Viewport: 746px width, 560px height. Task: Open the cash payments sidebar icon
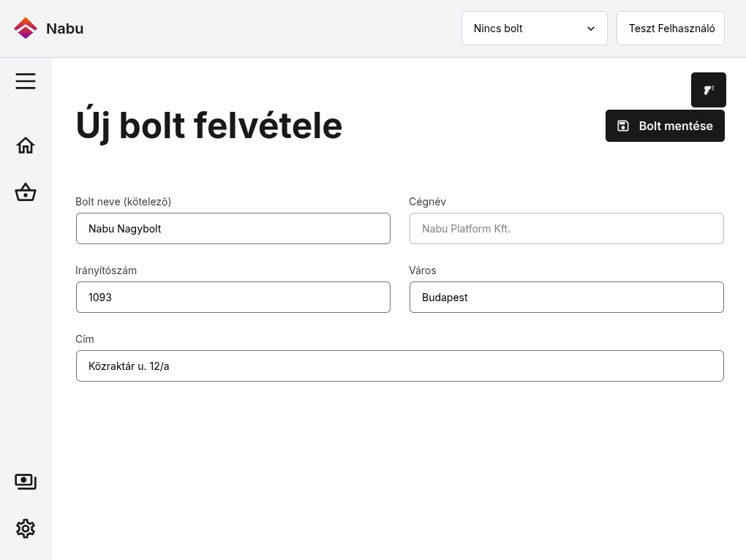tap(25, 482)
